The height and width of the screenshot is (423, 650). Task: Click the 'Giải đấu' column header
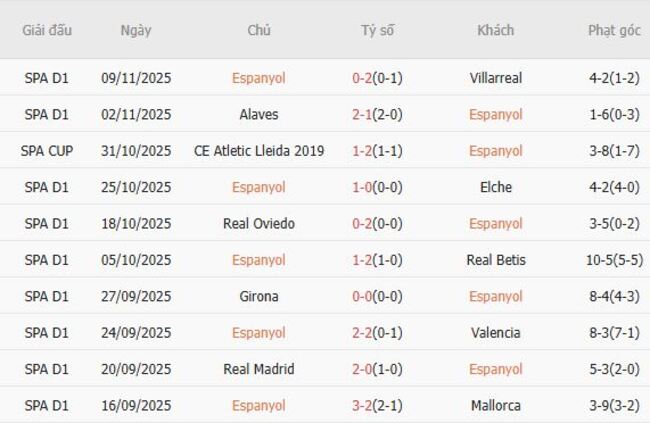click(47, 30)
